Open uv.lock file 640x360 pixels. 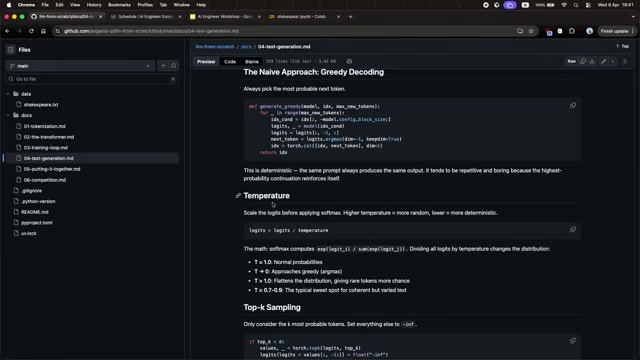point(29,233)
